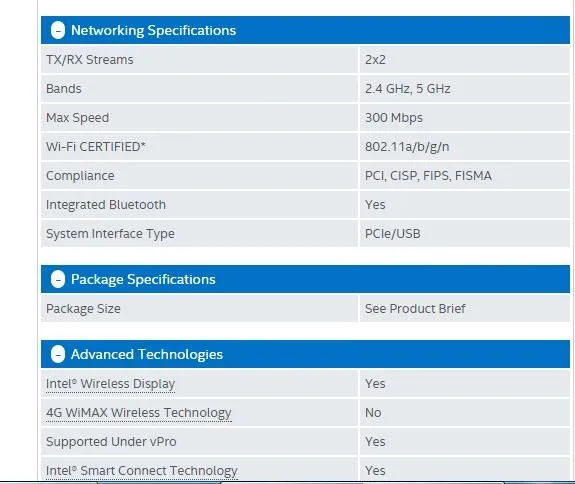
Task: Click the PCI, CISP, FIPS, FISMA compliance value
Action: (428, 176)
